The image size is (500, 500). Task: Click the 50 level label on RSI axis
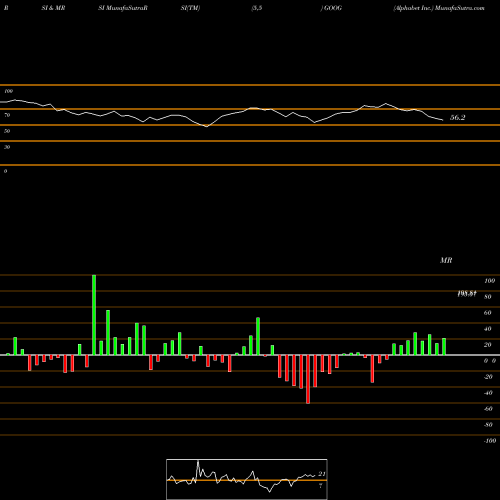(7, 131)
